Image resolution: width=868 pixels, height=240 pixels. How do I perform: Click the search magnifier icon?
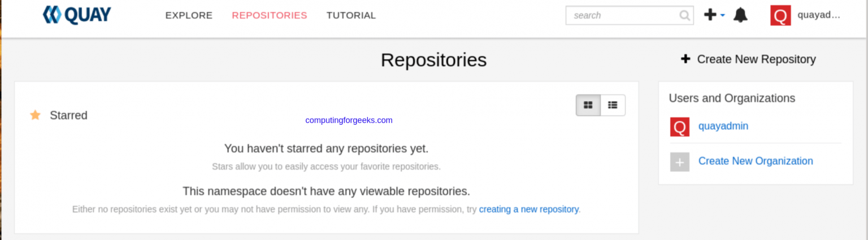pos(684,15)
